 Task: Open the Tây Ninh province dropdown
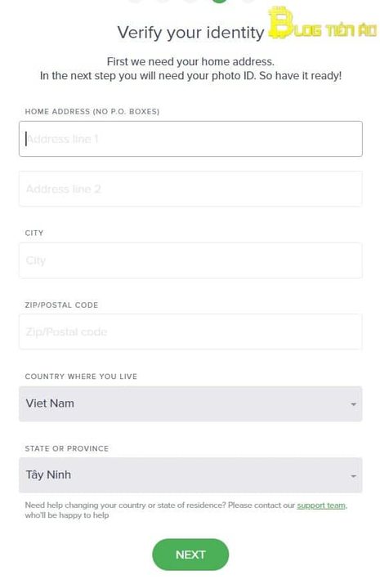pyautogui.click(x=190, y=475)
